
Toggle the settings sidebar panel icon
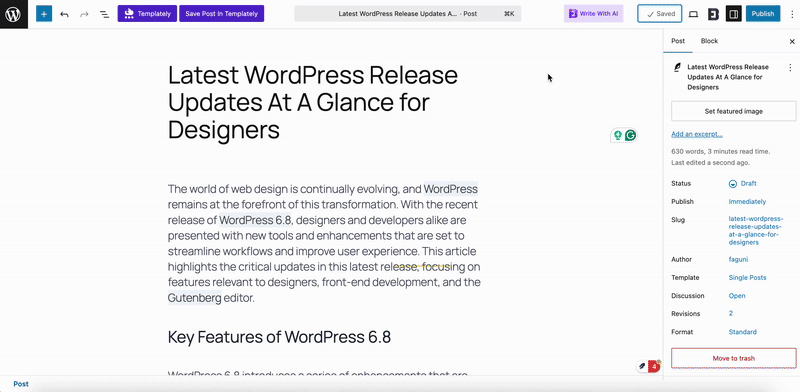click(734, 14)
